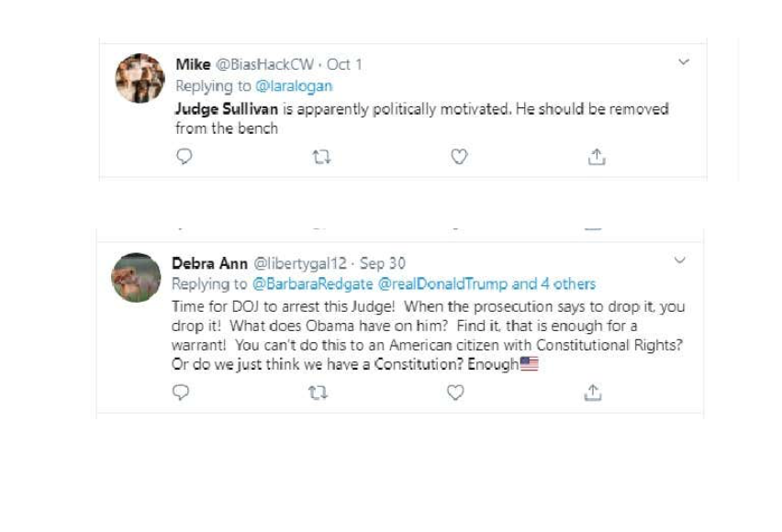
Task: Click Debra Ann's profile avatar
Action: click(136, 277)
